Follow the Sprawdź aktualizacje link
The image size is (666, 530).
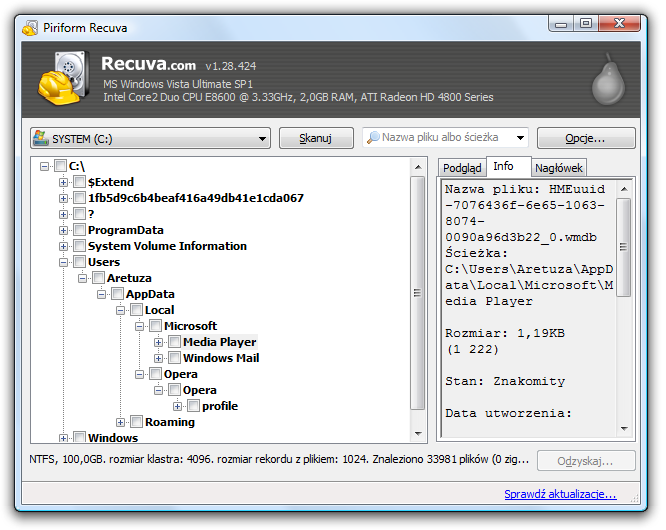pyautogui.click(x=560, y=494)
